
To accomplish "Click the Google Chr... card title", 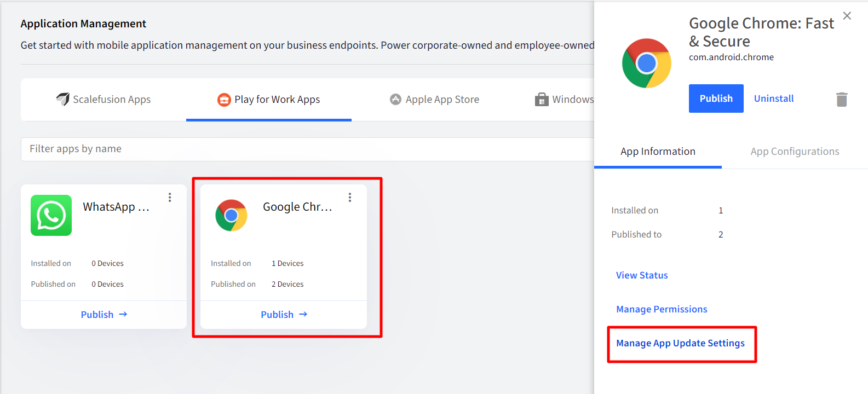I will coord(297,207).
